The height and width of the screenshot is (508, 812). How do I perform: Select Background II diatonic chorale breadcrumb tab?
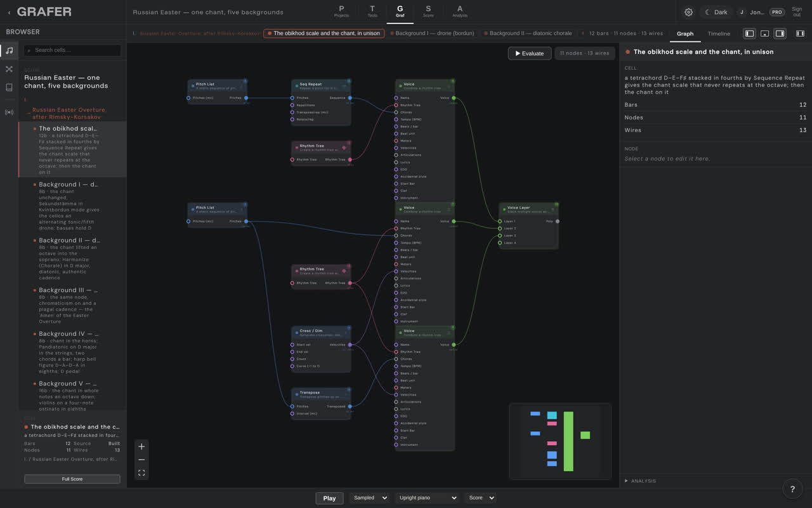click(528, 33)
